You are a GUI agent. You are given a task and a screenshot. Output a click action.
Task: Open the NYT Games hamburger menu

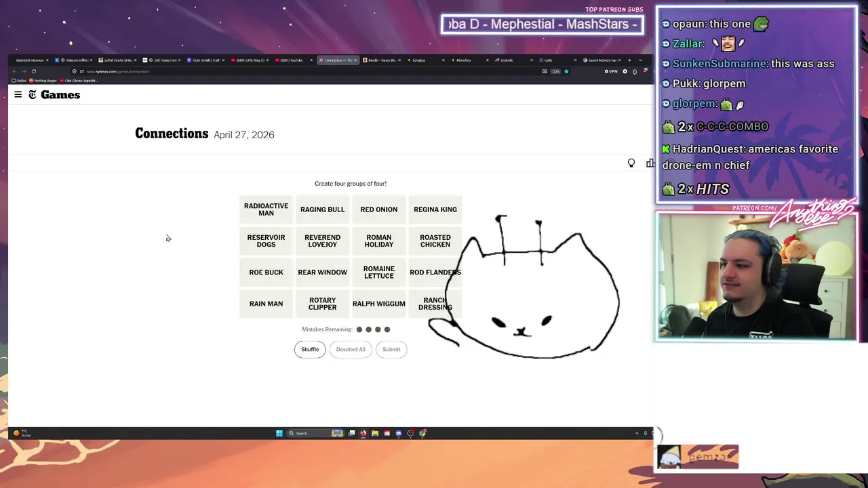(x=18, y=95)
